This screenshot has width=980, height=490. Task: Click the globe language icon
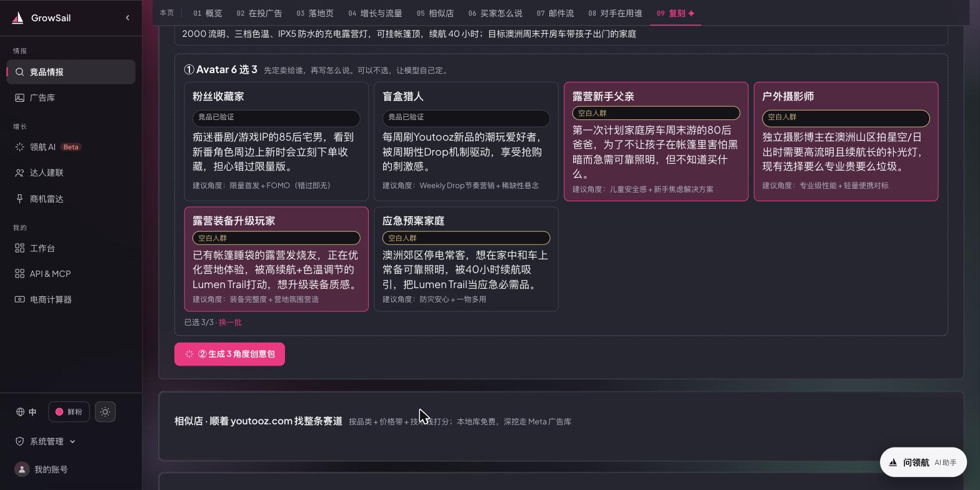click(21, 412)
